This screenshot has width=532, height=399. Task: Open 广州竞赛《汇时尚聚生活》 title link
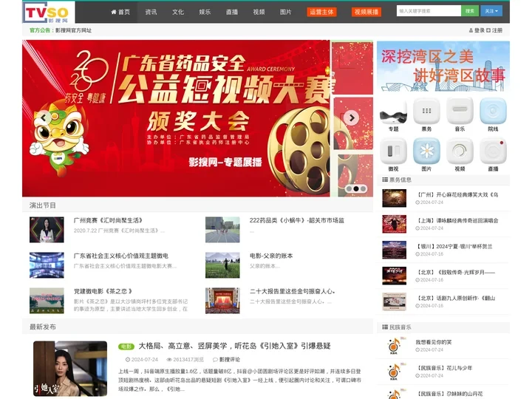coord(108,220)
